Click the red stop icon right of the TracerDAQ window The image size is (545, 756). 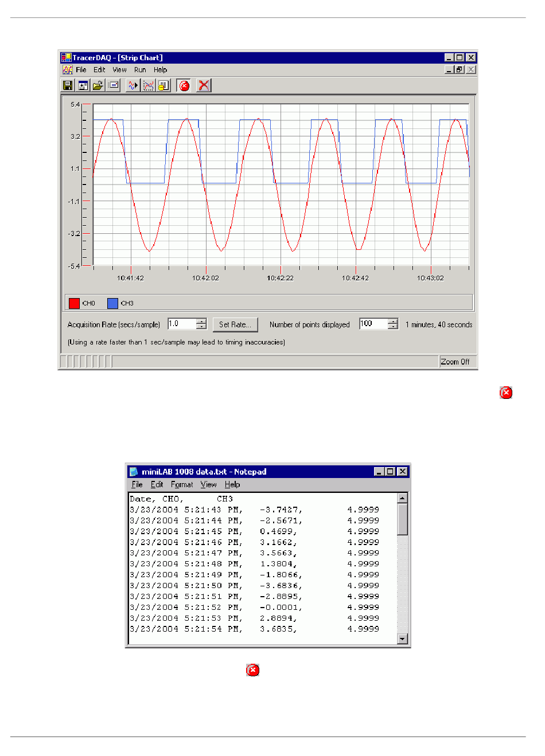pos(506,393)
